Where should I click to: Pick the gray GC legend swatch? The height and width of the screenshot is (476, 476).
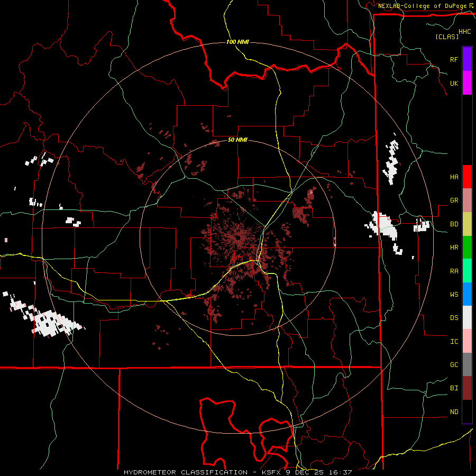click(x=467, y=364)
